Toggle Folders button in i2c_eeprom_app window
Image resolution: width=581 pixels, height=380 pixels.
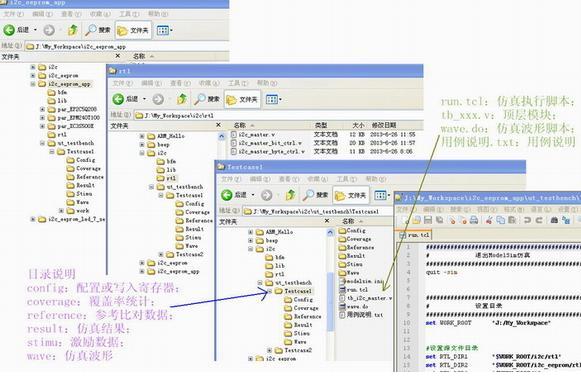[x=133, y=30]
